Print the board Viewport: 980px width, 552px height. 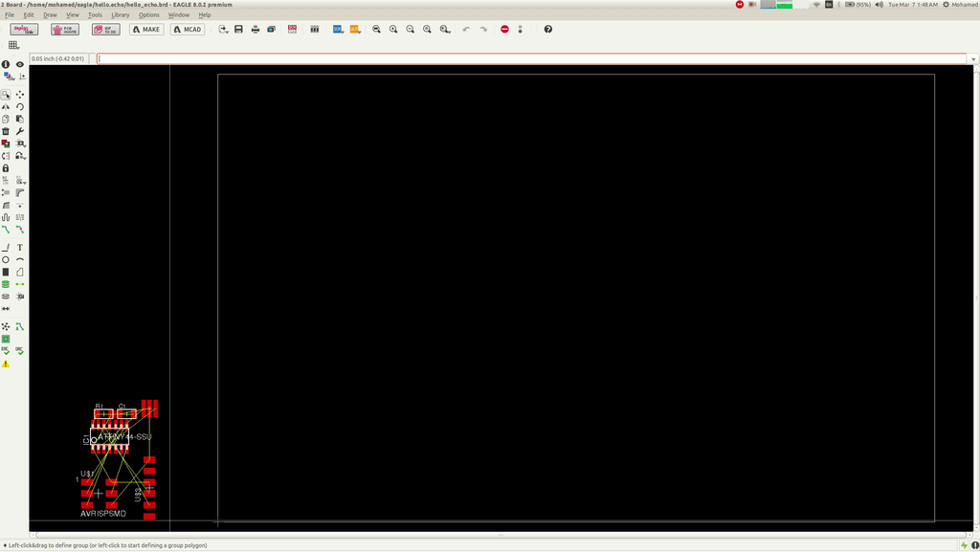255,30
